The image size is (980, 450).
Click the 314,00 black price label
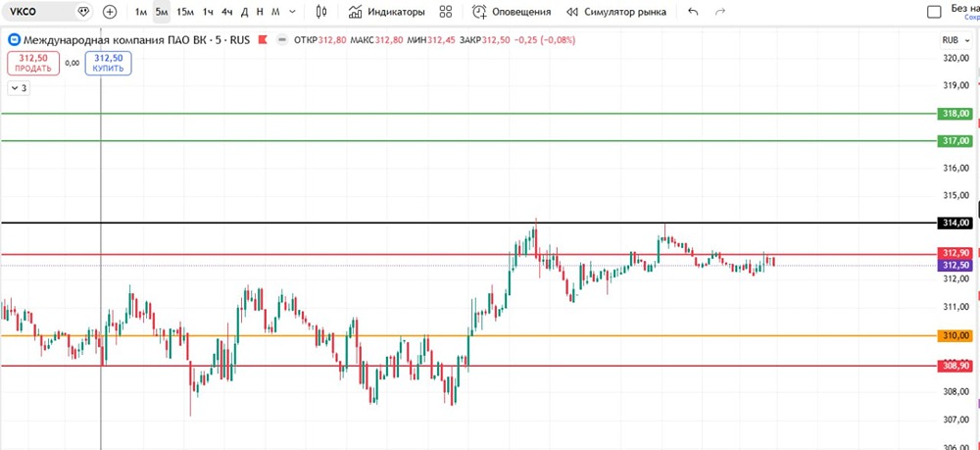tap(956, 223)
